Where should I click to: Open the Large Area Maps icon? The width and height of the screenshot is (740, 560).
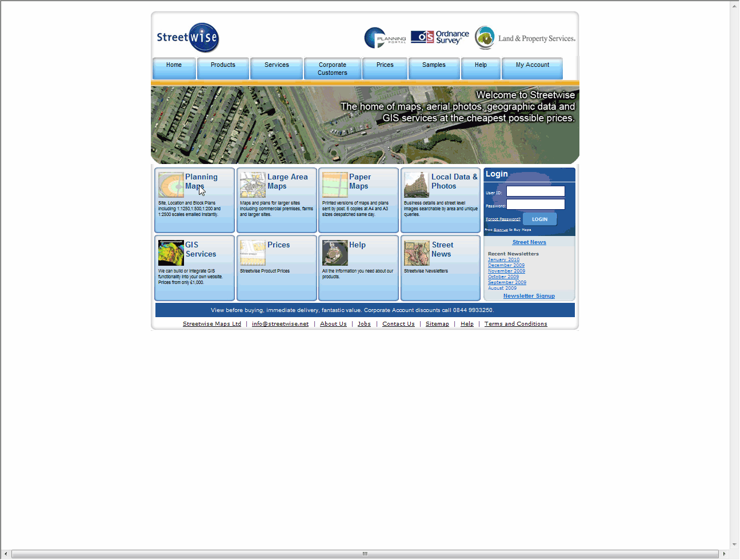tap(253, 185)
